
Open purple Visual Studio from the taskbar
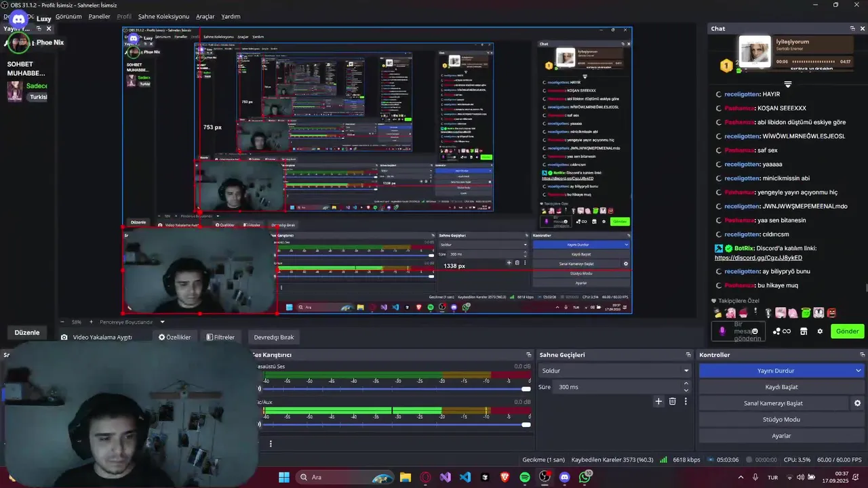coord(445,477)
